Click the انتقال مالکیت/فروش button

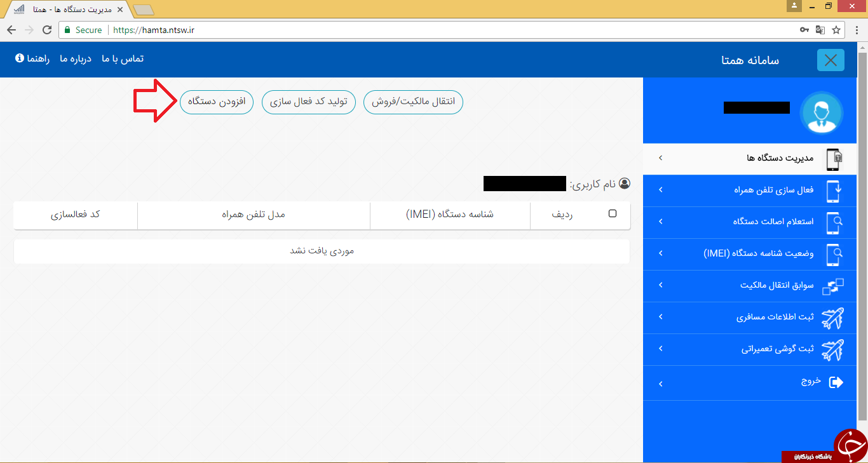tap(413, 102)
